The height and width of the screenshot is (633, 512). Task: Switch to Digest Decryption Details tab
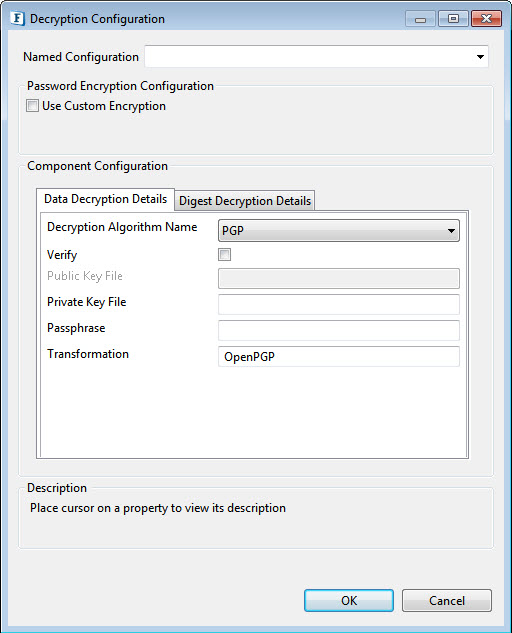tap(245, 201)
